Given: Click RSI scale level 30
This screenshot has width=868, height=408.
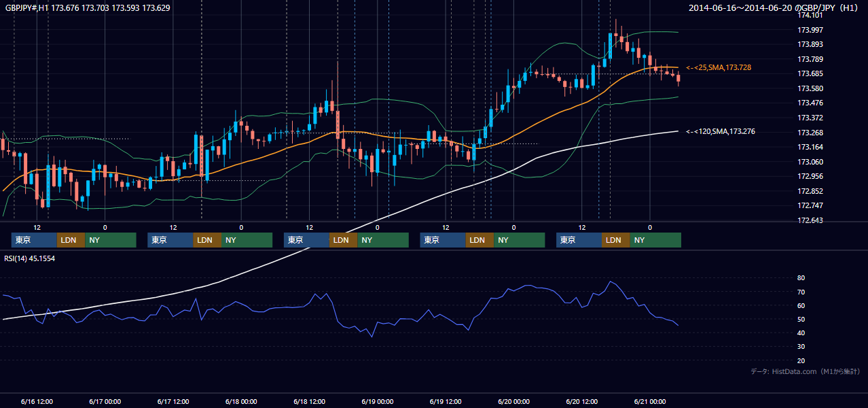Looking at the screenshot, I should (801, 346).
